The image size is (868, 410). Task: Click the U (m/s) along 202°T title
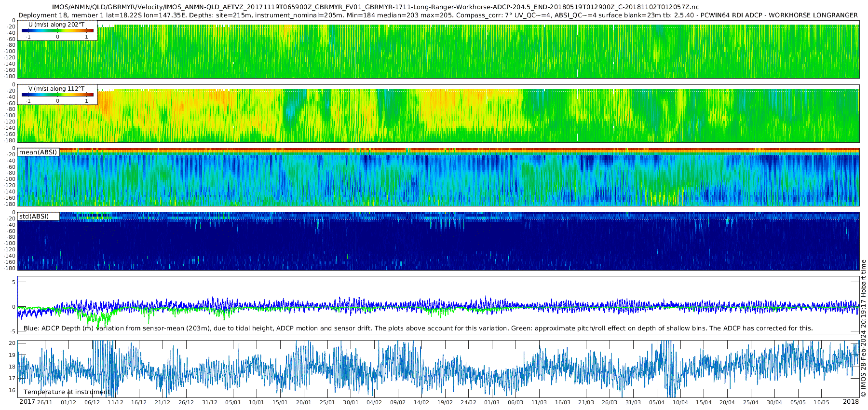coord(56,25)
